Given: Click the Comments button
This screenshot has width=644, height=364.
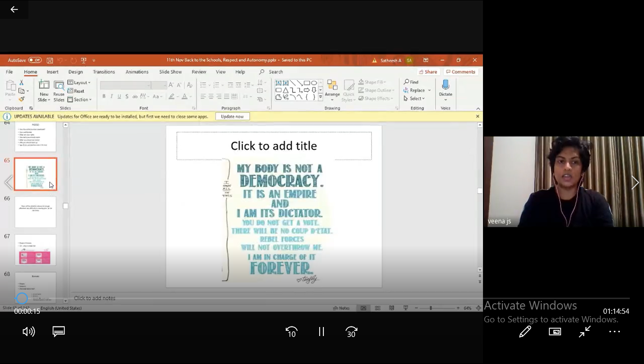Looking at the screenshot, I should click(461, 72).
